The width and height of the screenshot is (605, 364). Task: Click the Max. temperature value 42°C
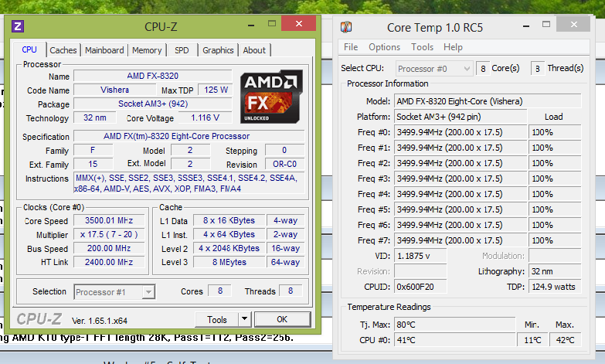coord(566,340)
